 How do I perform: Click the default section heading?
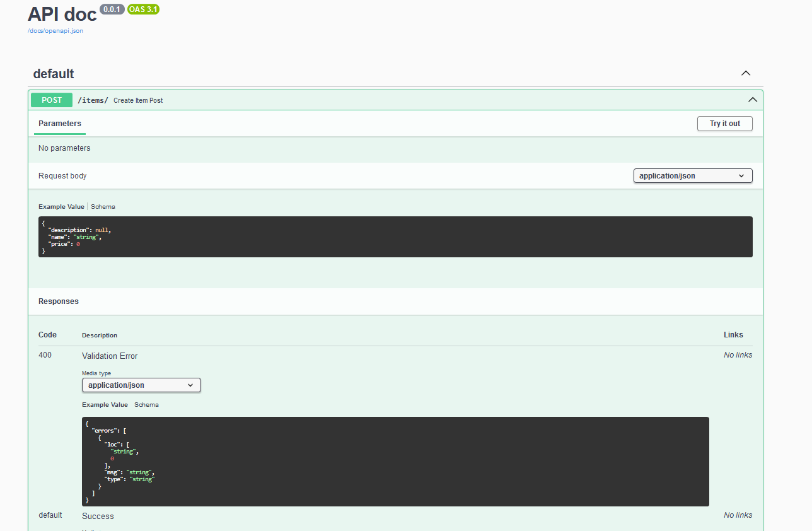pos(54,74)
